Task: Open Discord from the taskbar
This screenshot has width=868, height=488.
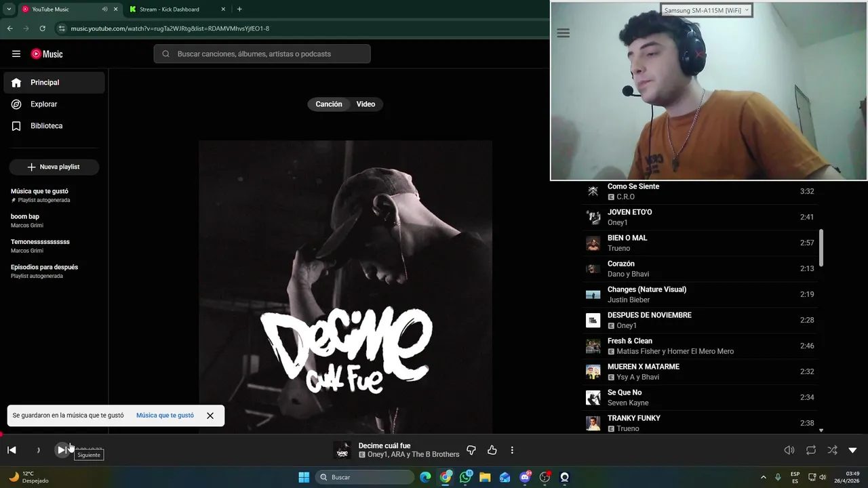Action: click(525, 477)
